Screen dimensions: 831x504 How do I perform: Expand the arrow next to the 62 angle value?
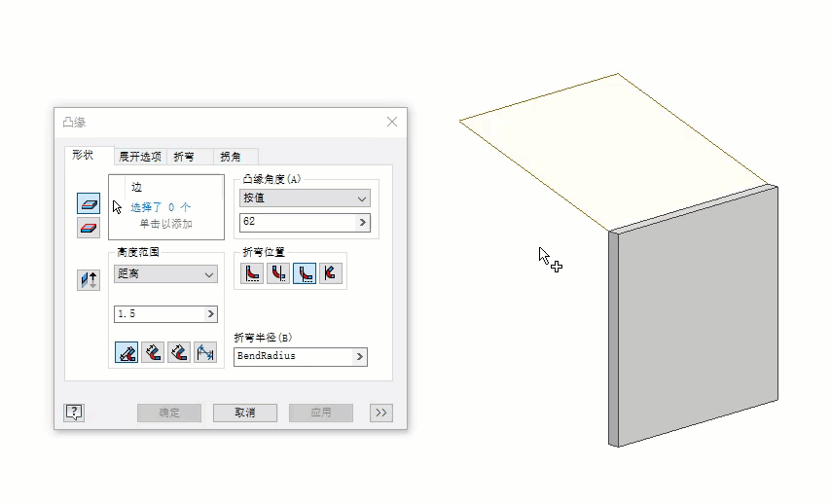pyautogui.click(x=363, y=223)
